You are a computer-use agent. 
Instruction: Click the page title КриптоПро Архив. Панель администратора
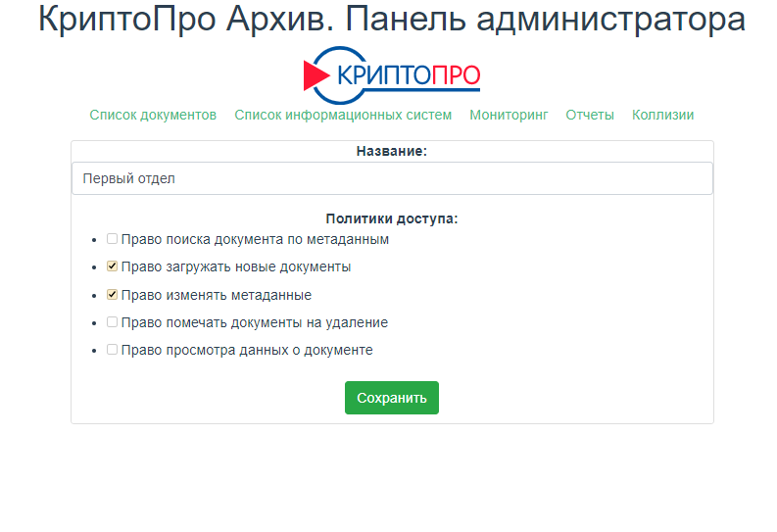click(x=392, y=19)
